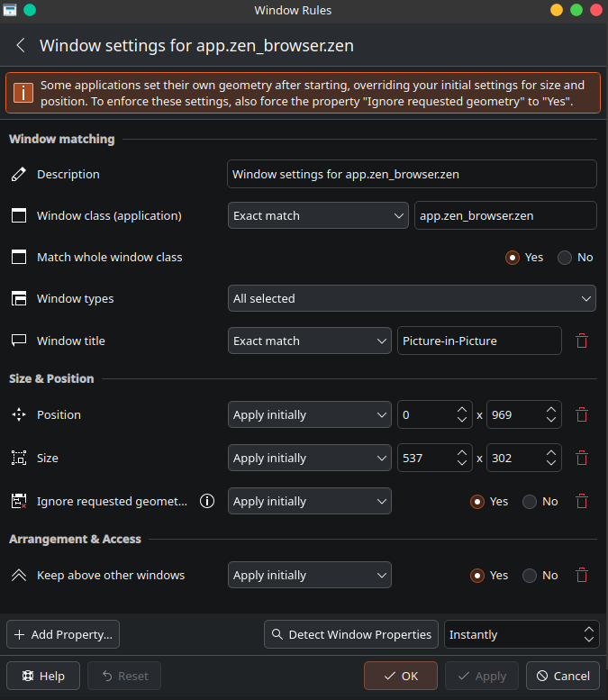The image size is (608, 700).
Task: Delete the Ignore requested geometry property
Action: [x=582, y=501]
